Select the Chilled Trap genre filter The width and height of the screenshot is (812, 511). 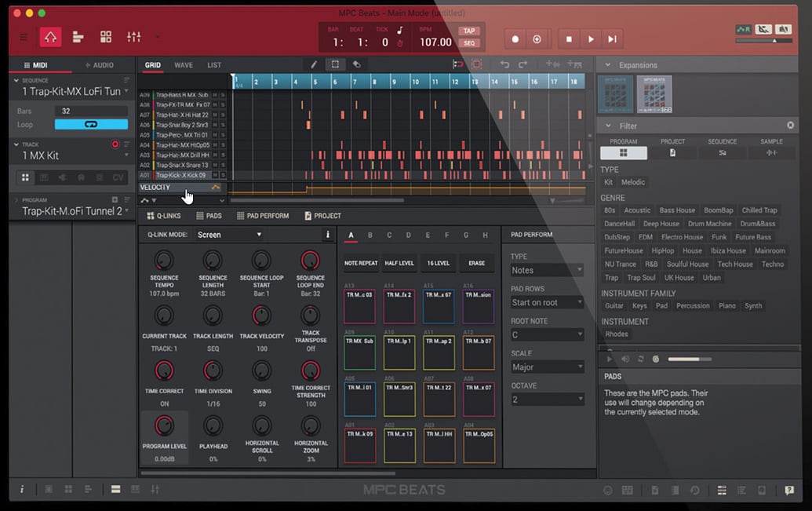(759, 210)
